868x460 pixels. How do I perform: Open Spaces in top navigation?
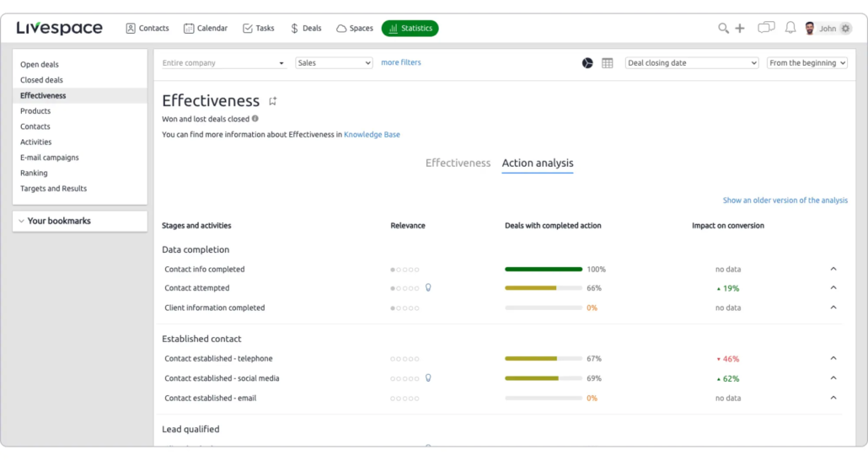[x=355, y=29]
